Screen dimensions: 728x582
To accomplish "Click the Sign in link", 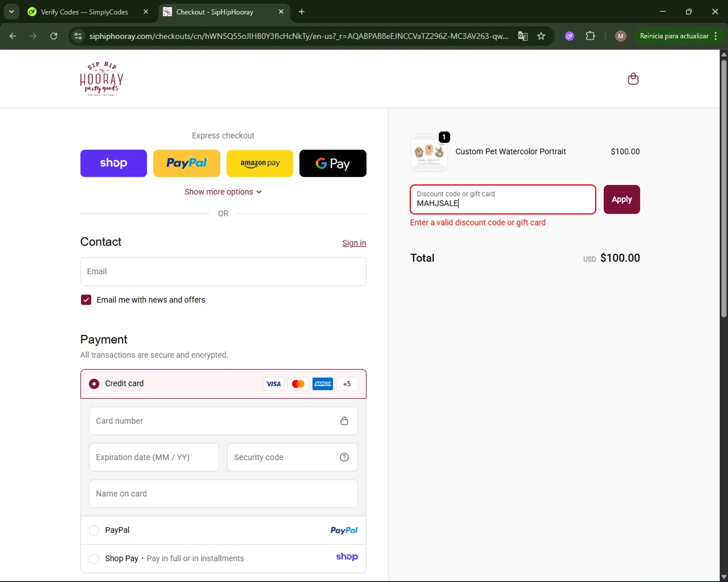I will (354, 243).
